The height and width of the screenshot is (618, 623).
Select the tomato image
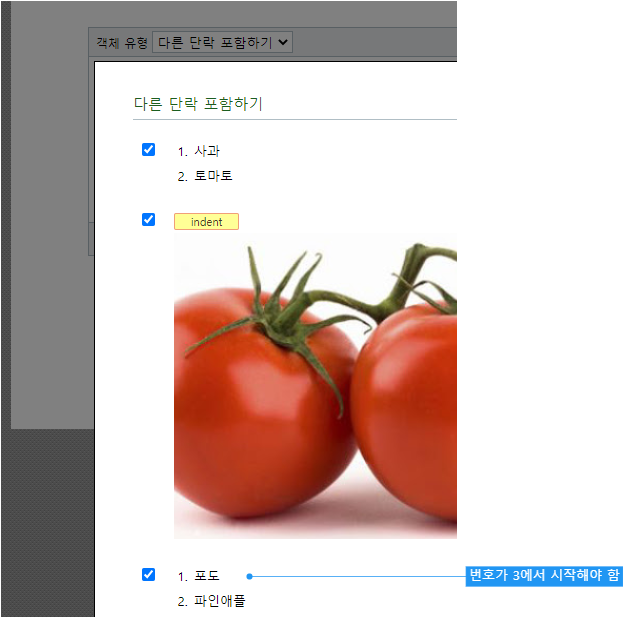click(315, 386)
